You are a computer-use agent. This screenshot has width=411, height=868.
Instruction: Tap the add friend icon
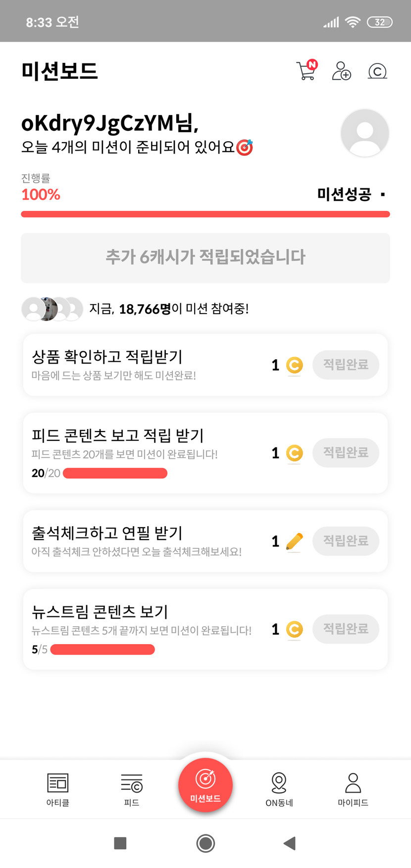pyautogui.click(x=341, y=71)
